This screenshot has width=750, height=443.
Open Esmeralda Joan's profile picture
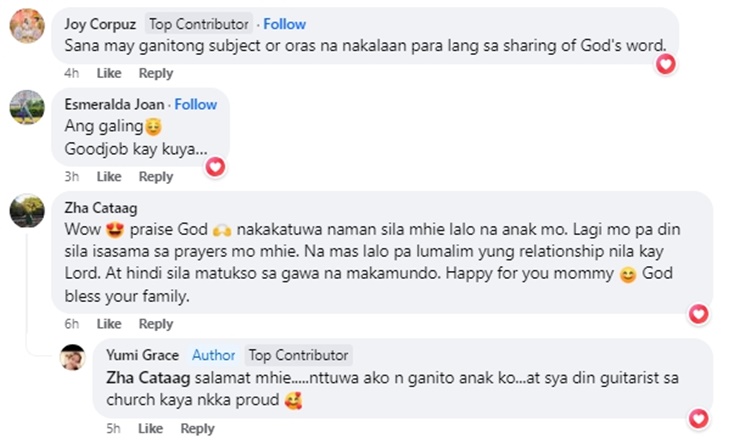point(26,106)
